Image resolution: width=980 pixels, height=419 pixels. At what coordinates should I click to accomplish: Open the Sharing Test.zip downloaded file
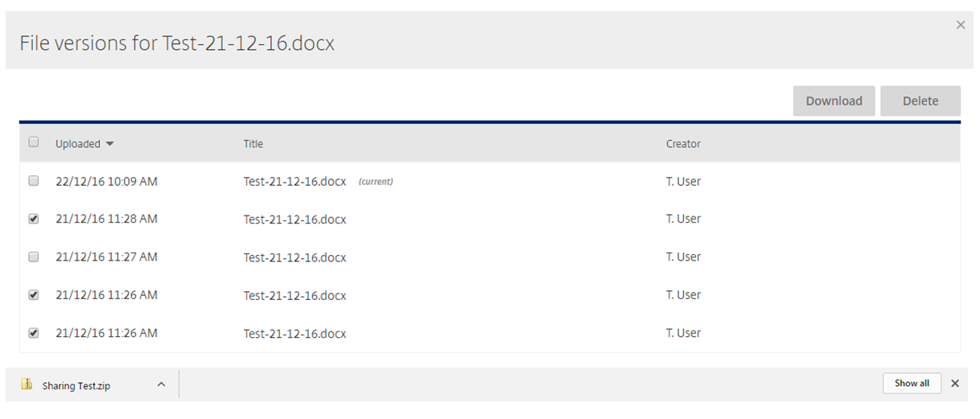coord(76,385)
